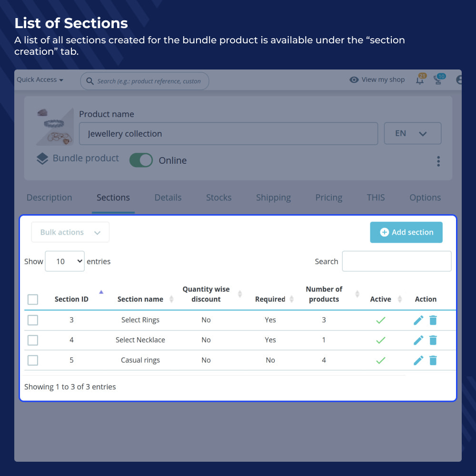Open the Bulk actions dropdown

[x=70, y=232]
